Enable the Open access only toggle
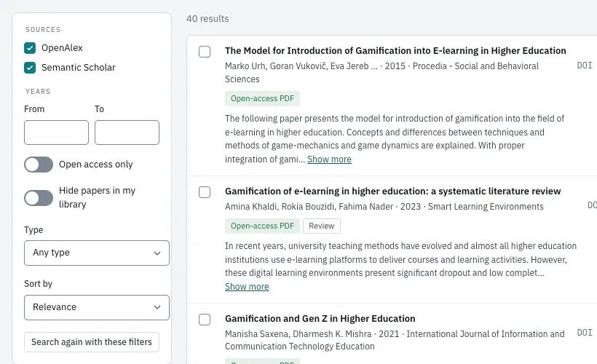 pyautogui.click(x=39, y=165)
